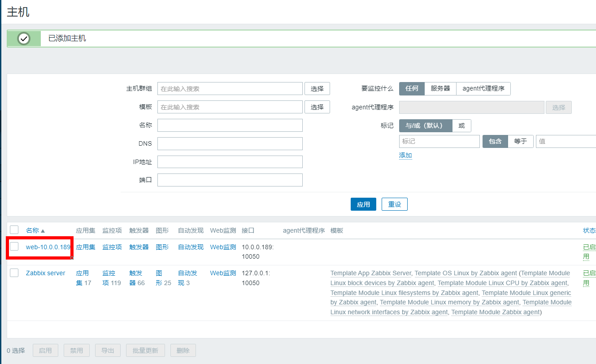This screenshot has width=596, height=364.
Task: Click the 应用 filter button
Action: [x=363, y=204]
